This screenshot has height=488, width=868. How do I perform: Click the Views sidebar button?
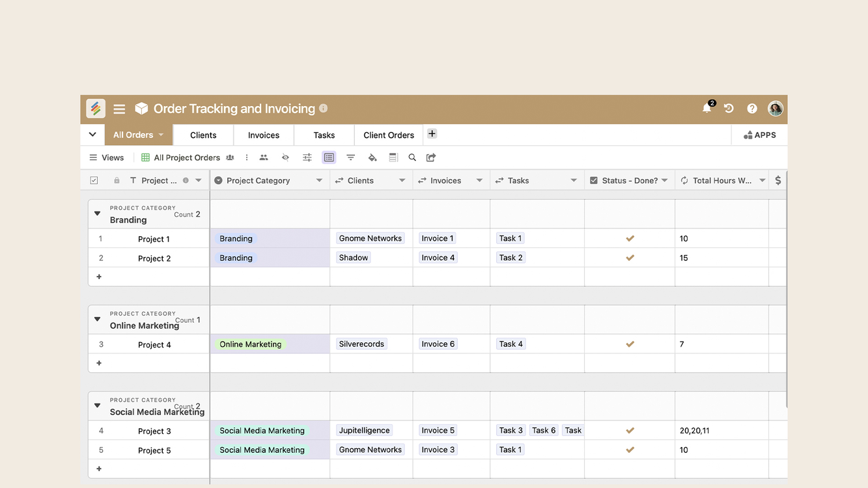point(106,157)
